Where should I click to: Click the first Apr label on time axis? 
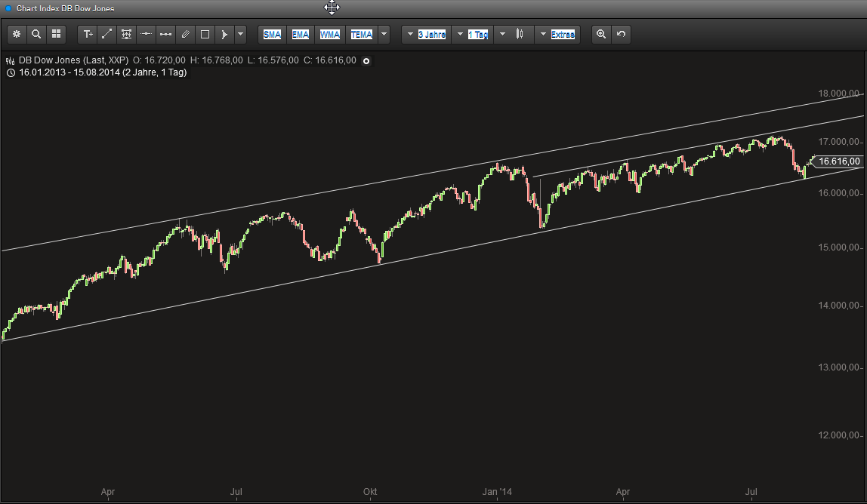tap(108, 491)
